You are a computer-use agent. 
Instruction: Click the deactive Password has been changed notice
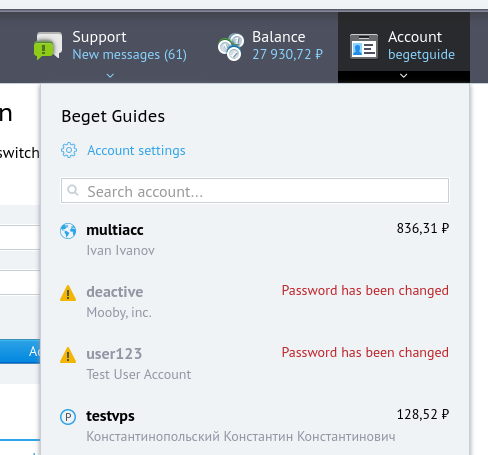[365, 291]
